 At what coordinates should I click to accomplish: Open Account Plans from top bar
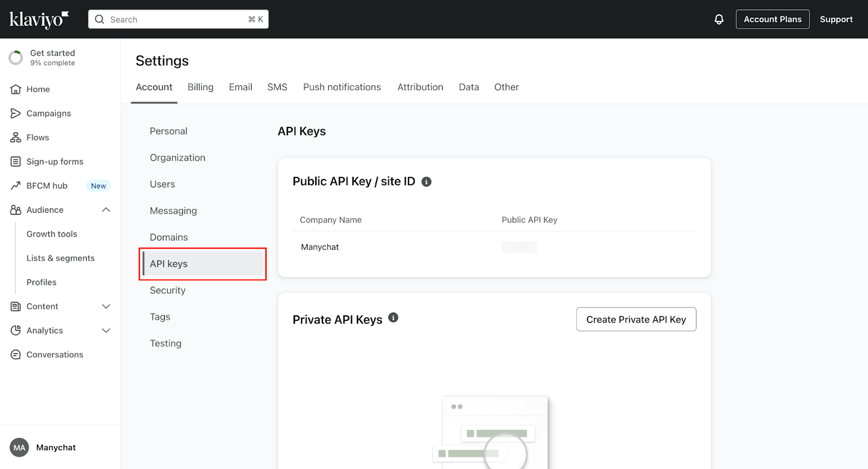773,20
